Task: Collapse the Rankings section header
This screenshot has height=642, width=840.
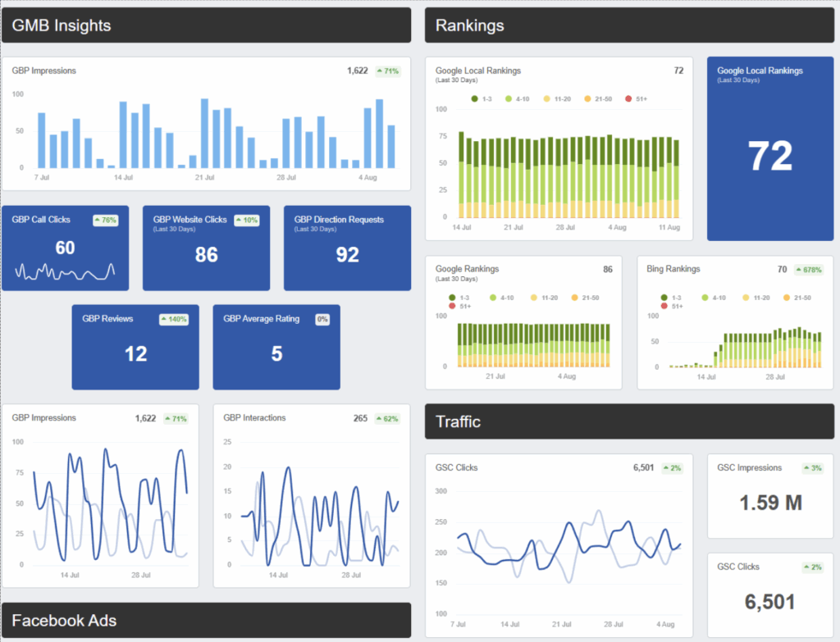Action: (628, 25)
